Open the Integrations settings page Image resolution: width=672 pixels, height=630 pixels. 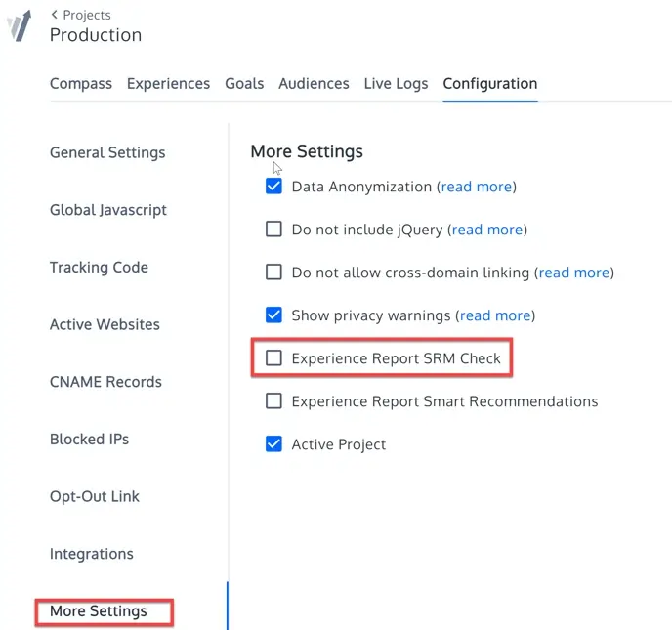coord(91,554)
